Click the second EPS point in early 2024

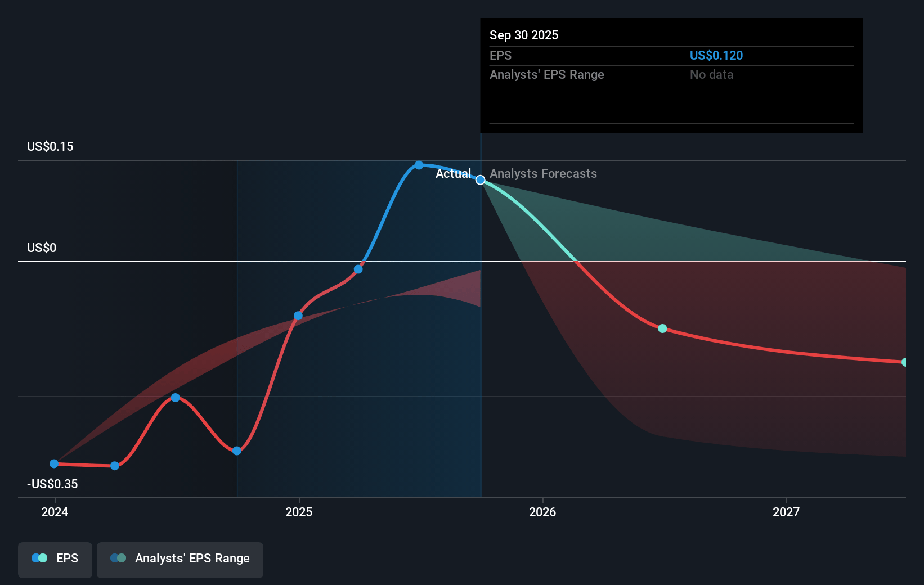pos(115,466)
